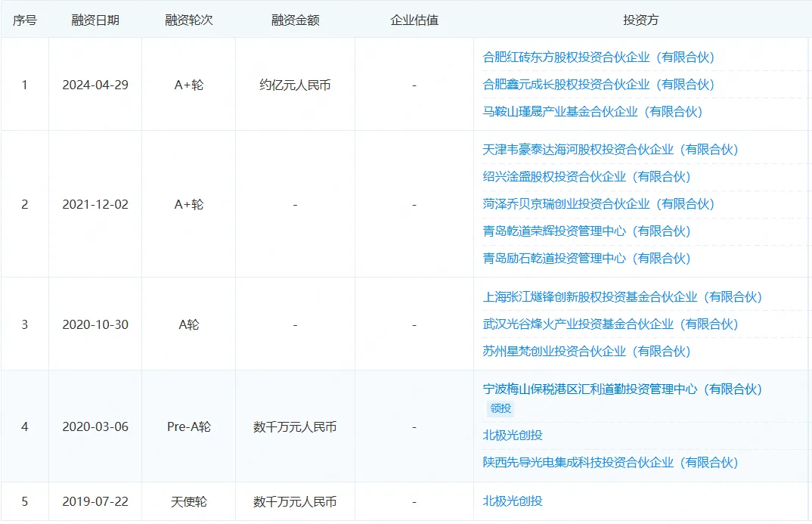Open investor 天津韦豪泰达海河股权投资合伙企业 link
Viewport: 812px width, 524px height.
click(x=611, y=150)
